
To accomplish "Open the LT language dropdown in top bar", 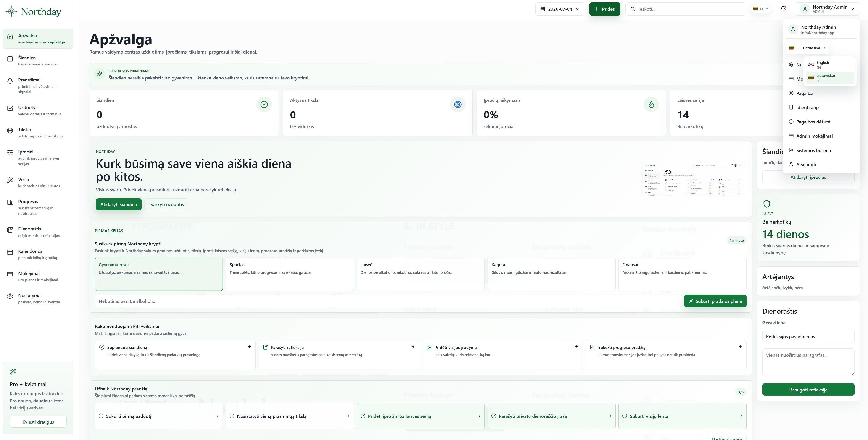I will pyautogui.click(x=760, y=9).
